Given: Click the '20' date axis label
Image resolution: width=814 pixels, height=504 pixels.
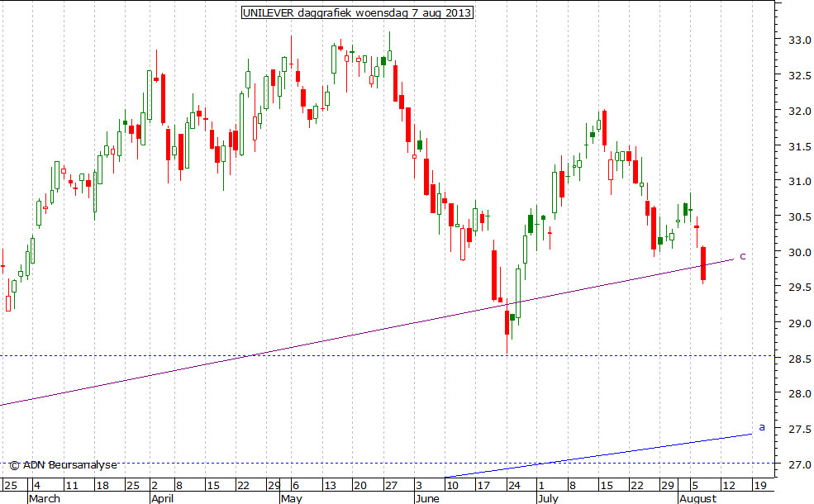Looking at the screenshot, I should click(359, 486).
